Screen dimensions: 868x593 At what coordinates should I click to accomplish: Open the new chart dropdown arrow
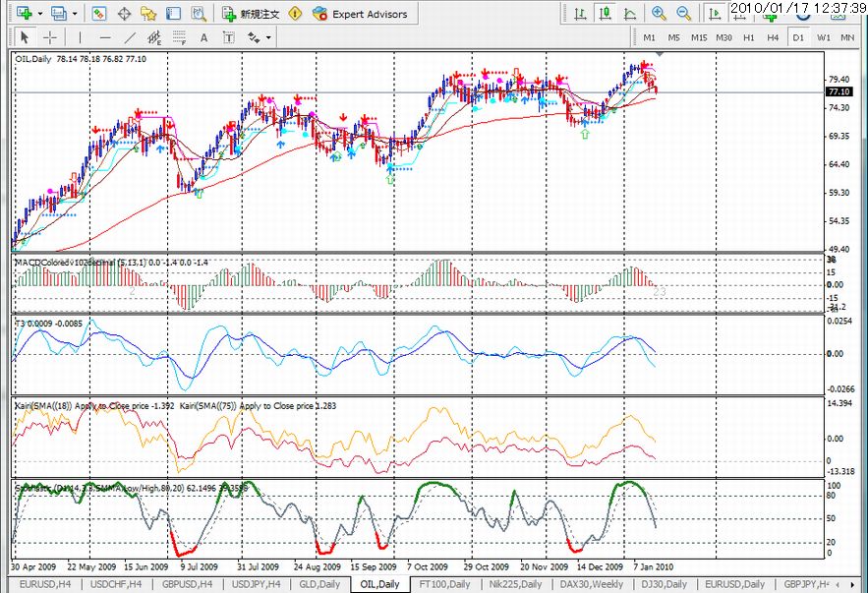[39, 14]
